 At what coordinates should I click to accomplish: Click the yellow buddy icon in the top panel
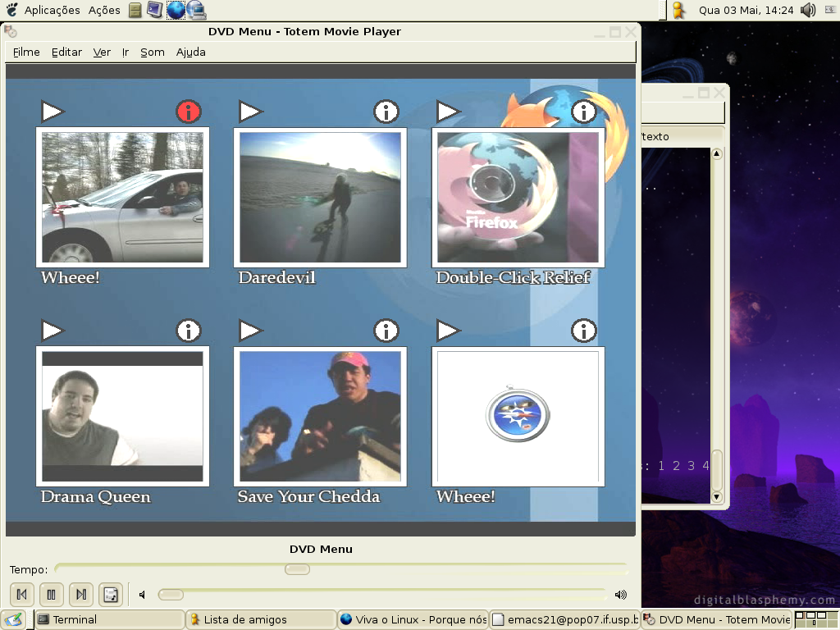[678, 10]
